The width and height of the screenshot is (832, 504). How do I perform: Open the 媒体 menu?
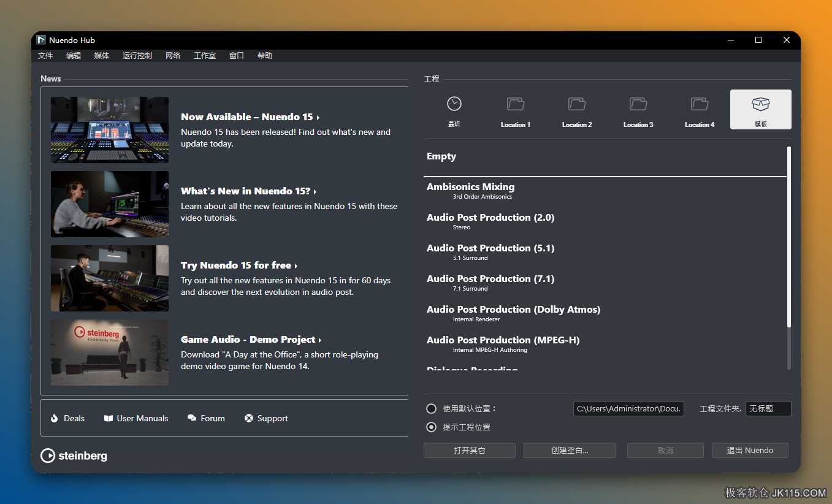(102, 56)
